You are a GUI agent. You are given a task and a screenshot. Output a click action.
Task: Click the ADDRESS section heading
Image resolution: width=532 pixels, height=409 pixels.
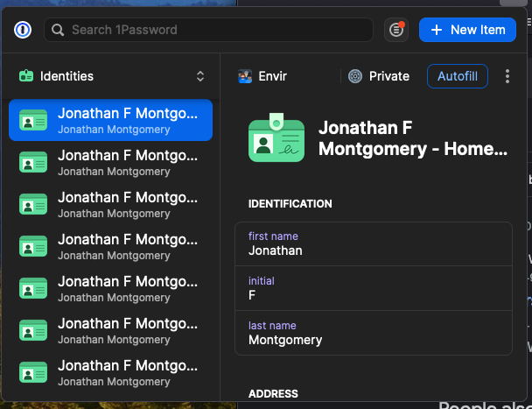click(x=273, y=394)
